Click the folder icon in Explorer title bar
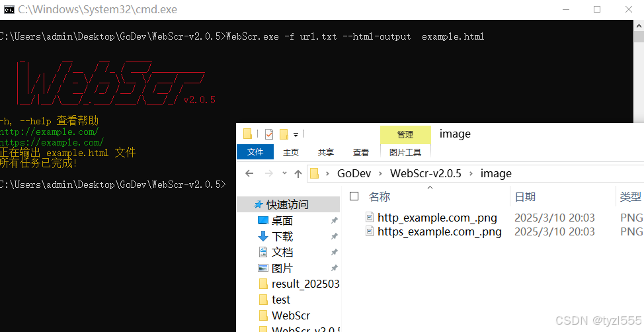Screen dimensions: 644x332 coord(248,134)
